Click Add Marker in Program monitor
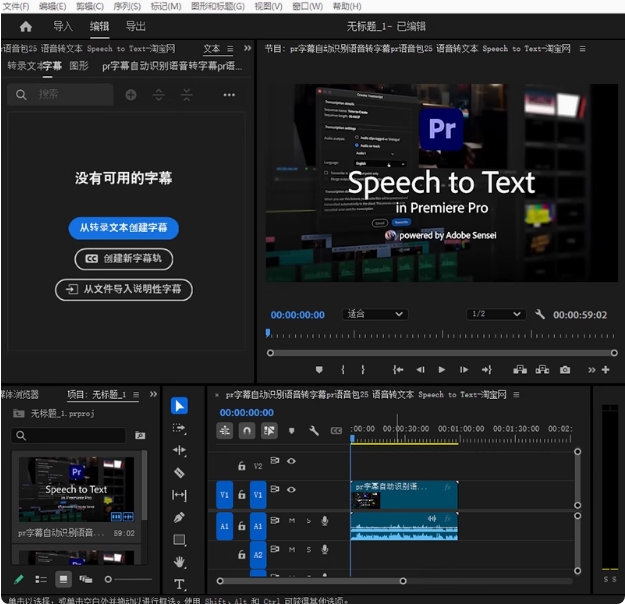625x604 pixels. click(319, 370)
